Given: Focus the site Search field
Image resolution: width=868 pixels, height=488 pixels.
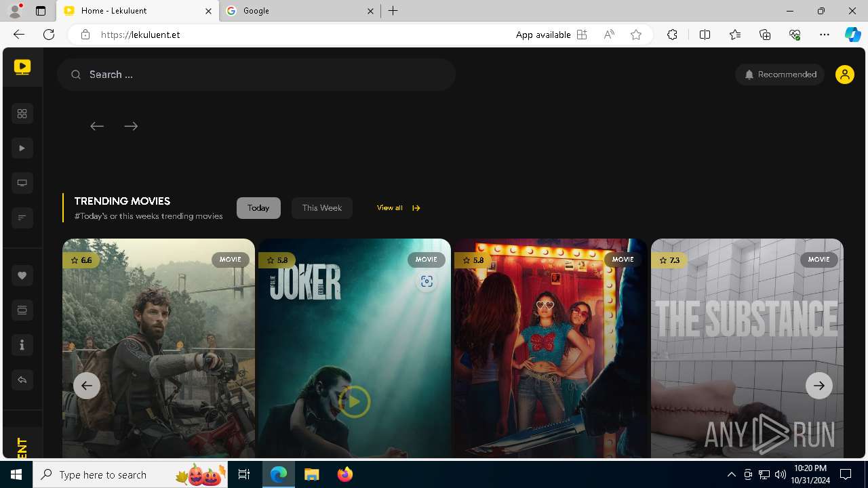Looking at the screenshot, I should [x=256, y=75].
